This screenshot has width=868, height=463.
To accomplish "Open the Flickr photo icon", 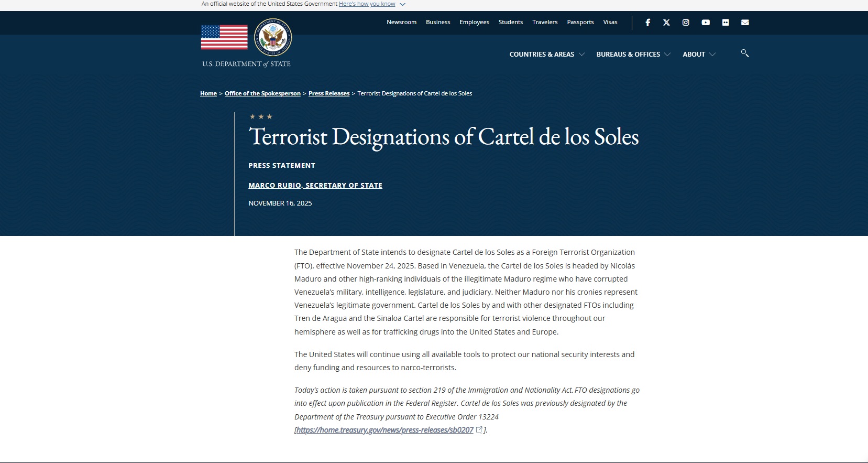I will (x=726, y=23).
